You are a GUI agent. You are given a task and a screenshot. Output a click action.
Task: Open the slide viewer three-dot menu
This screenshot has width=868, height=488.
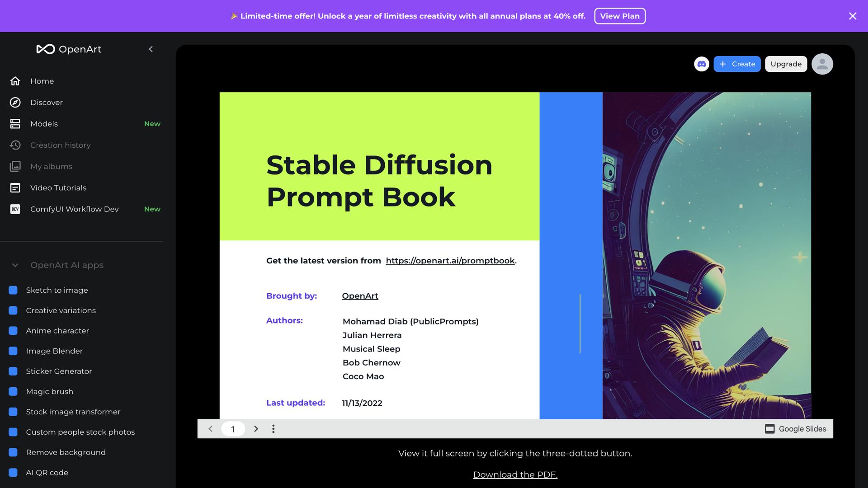pyautogui.click(x=273, y=429)
